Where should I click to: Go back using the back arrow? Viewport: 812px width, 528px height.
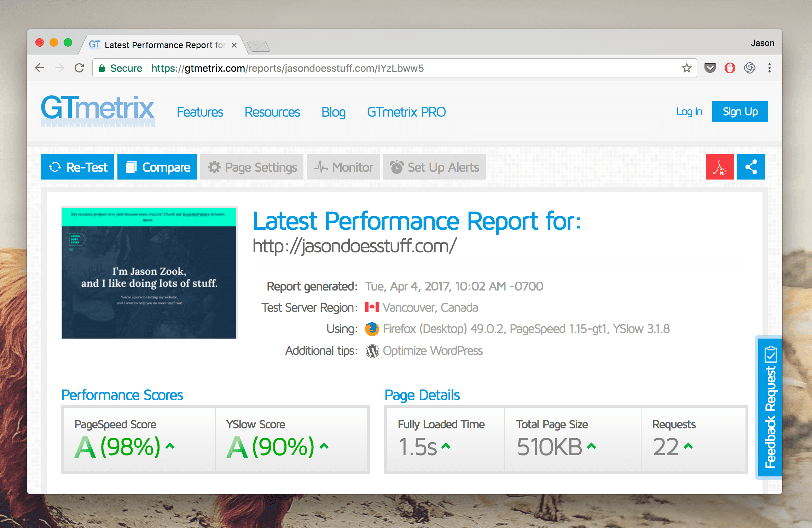(x=40, y=68)
